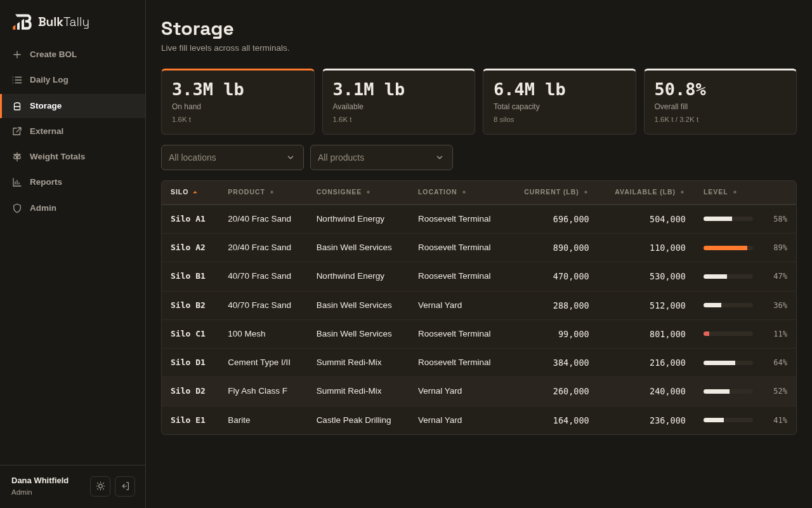This screenshot has width=812, height=508.
Task: Click the Location column sort icon
Action: coord(464,192)
